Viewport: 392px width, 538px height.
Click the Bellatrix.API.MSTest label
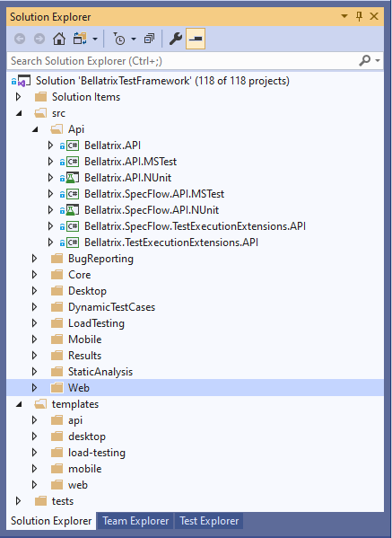[131, 162]
